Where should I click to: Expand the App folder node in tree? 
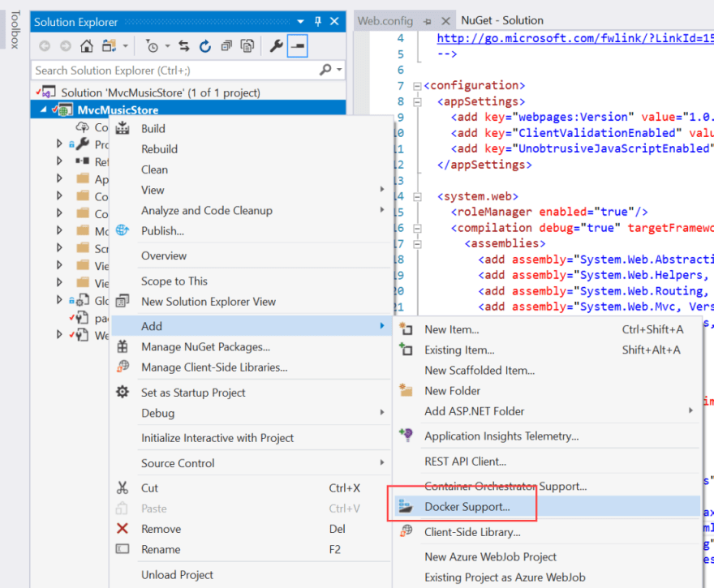59,178
